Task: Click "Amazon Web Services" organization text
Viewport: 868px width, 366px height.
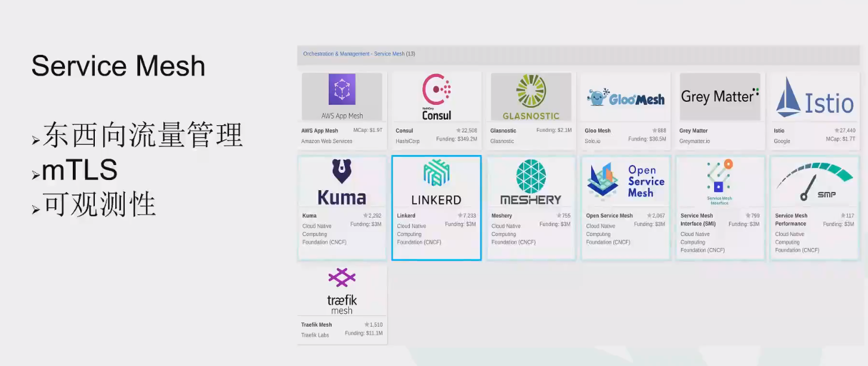Action: (x=327, y=141)
